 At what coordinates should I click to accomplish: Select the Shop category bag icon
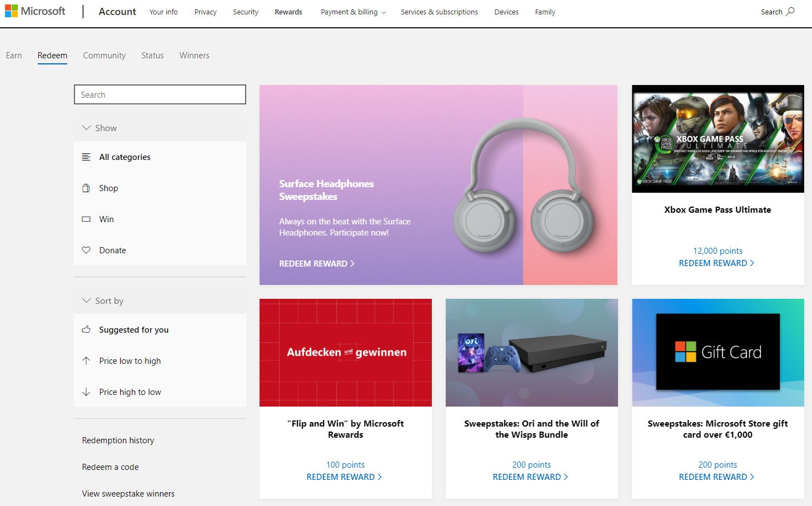pos(87,188)
